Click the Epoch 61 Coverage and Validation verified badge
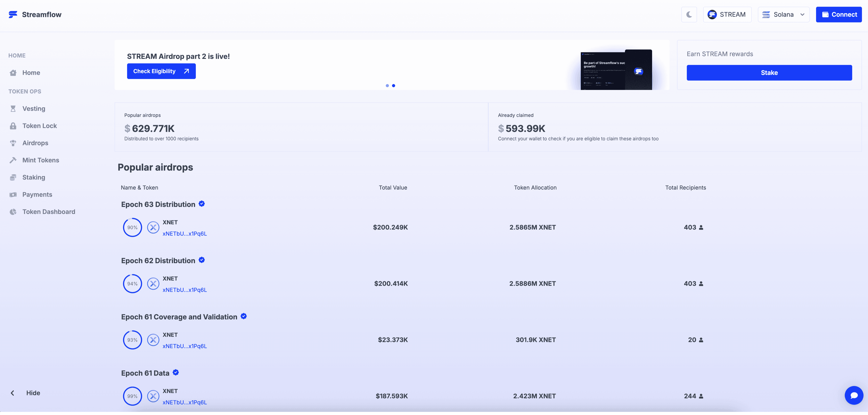Image resolution: width=868 pixels, height=415 pixels. tap(244, 316)
